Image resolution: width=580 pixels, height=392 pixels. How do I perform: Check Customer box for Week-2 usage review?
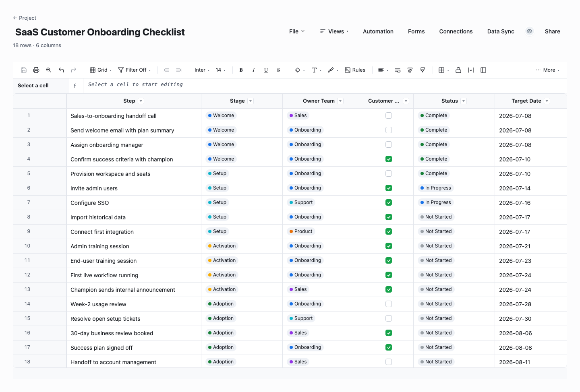click(x=389, y=304)
